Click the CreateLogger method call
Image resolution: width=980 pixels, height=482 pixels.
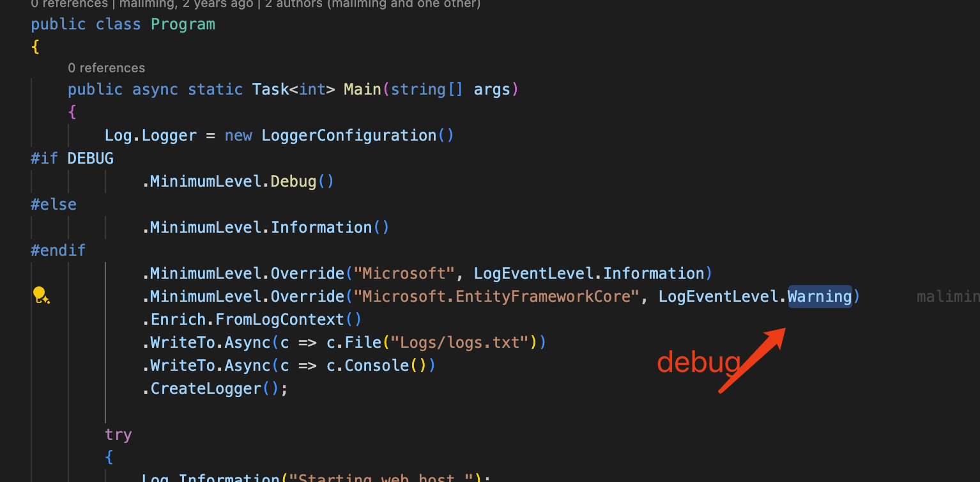[206, 389]
